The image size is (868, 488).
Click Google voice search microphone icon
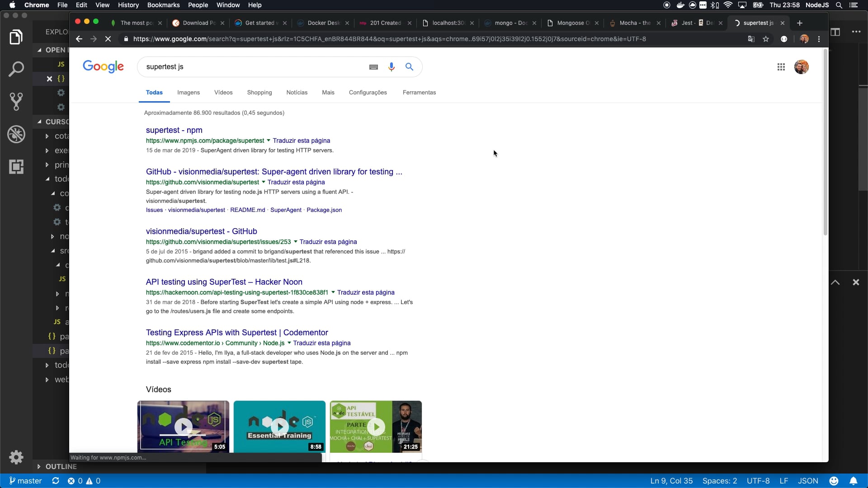pyautogui.click(x=391, y=67)
